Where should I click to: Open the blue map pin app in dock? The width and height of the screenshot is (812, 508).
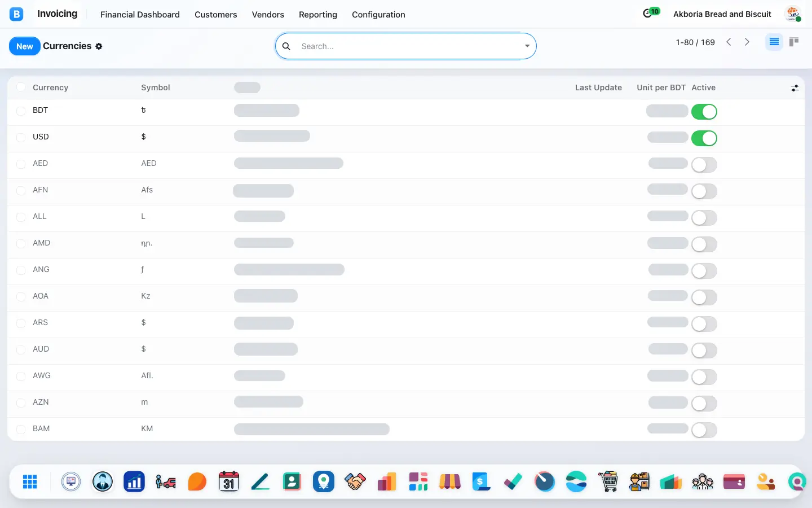(324, 481)
